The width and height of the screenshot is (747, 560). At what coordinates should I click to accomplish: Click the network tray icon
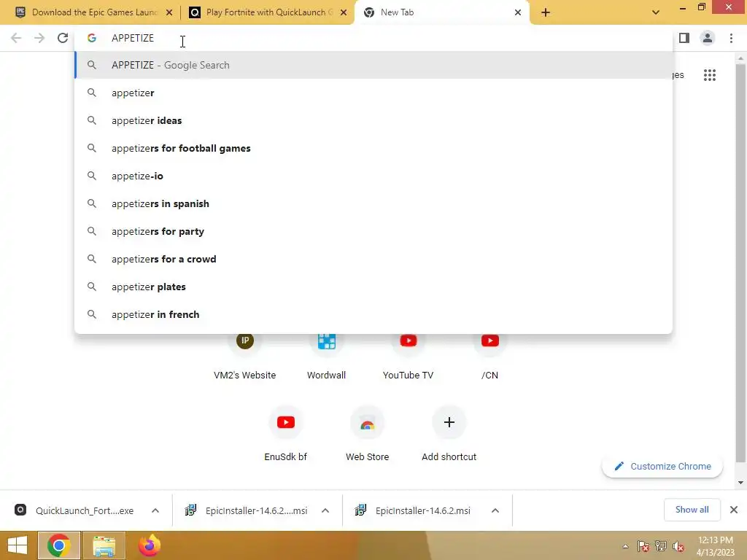click(x=661, y=546)
